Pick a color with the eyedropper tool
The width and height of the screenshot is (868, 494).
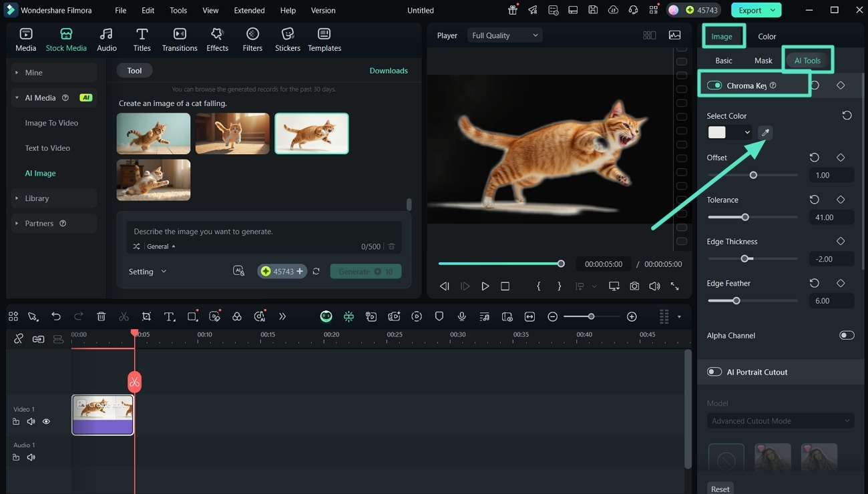point(765,132)
